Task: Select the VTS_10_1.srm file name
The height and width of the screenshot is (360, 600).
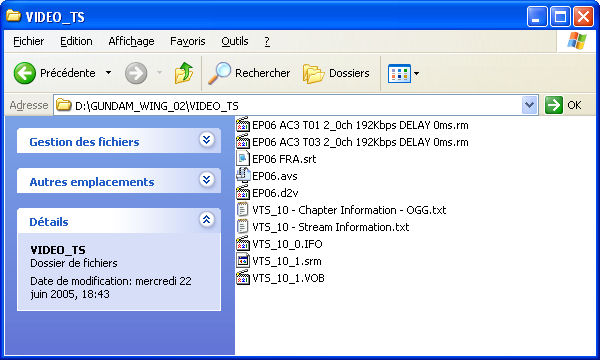Action: pyautogui.click(x=287, y=261)
